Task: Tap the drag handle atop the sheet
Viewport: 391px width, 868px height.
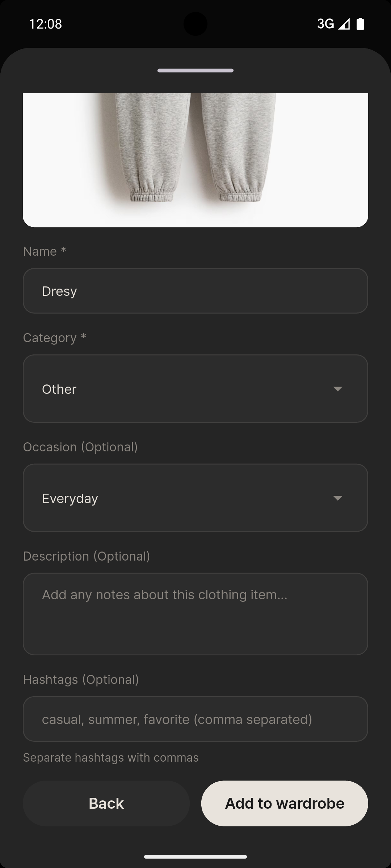Action: click(x=195, y=71)
